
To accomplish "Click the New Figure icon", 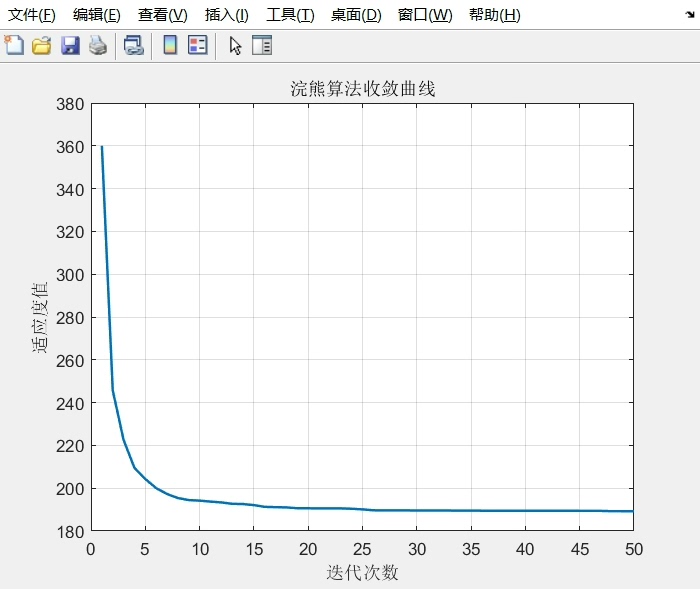I will coord(14,45).
